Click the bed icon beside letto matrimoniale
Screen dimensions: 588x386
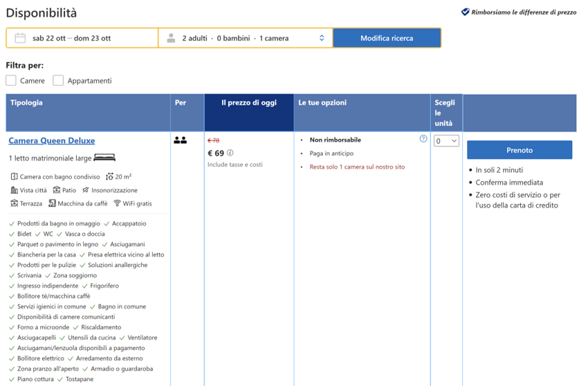pos(104,158)
